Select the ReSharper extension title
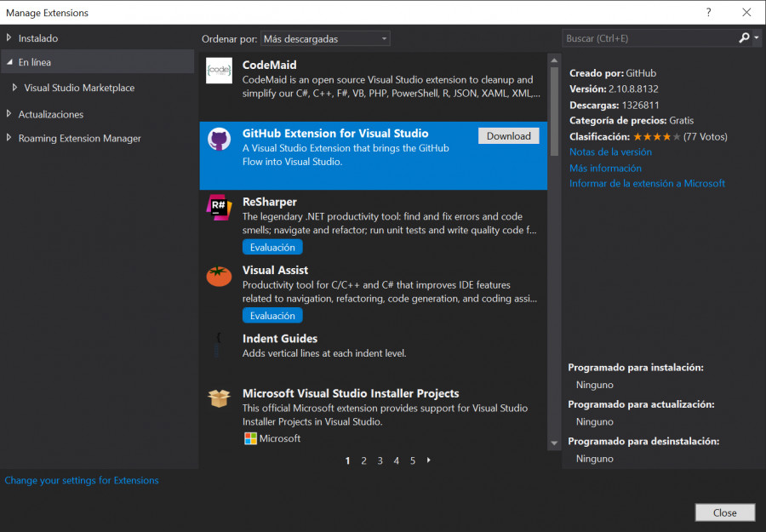Image resolution: width=766 pixels, height=532 pixels. click(x=270, y=202)
